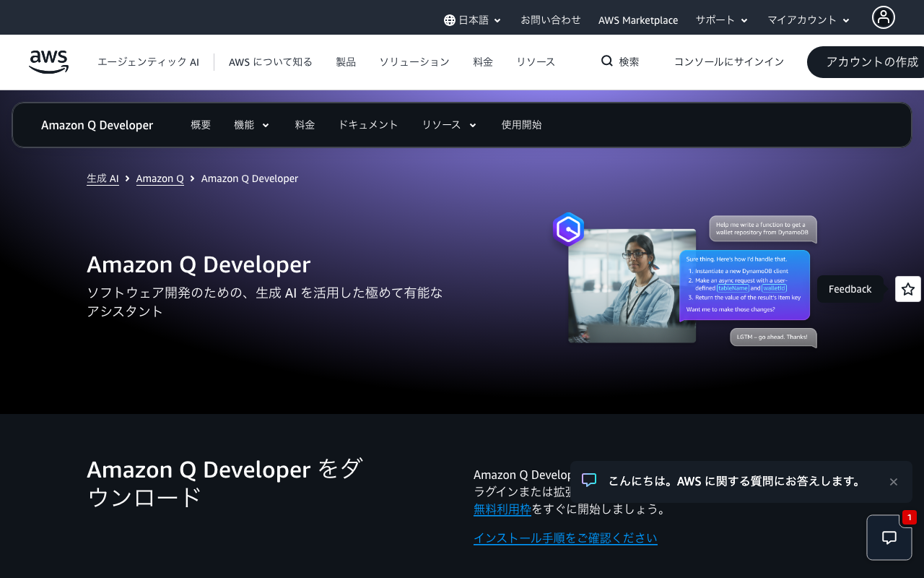Expand the マイアカウント dropdown
This screenshot has height=578, width=924.
808,20
